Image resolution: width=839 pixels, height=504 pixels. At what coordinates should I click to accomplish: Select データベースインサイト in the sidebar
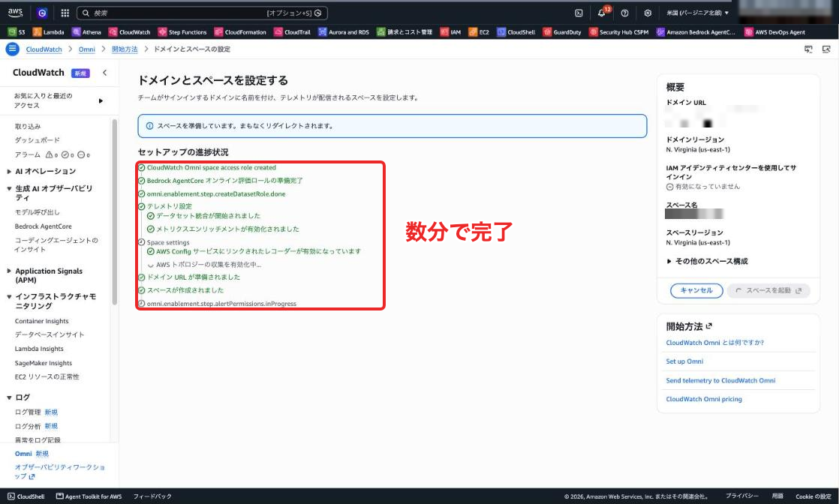tap(50, 334)
